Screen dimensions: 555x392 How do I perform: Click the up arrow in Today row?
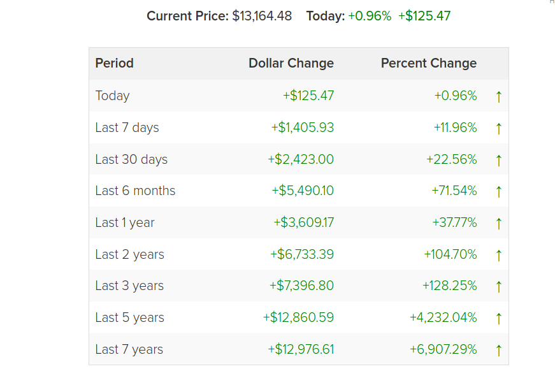498,96
